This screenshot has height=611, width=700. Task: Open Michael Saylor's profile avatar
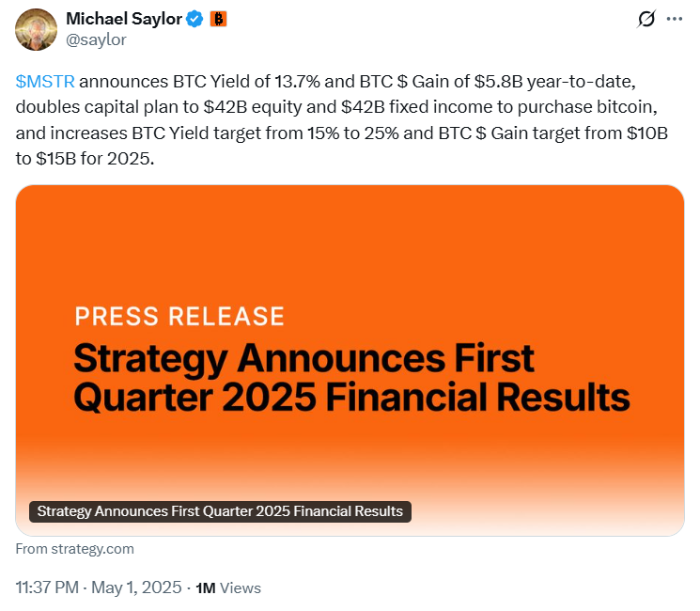click(x=35, y=28)
